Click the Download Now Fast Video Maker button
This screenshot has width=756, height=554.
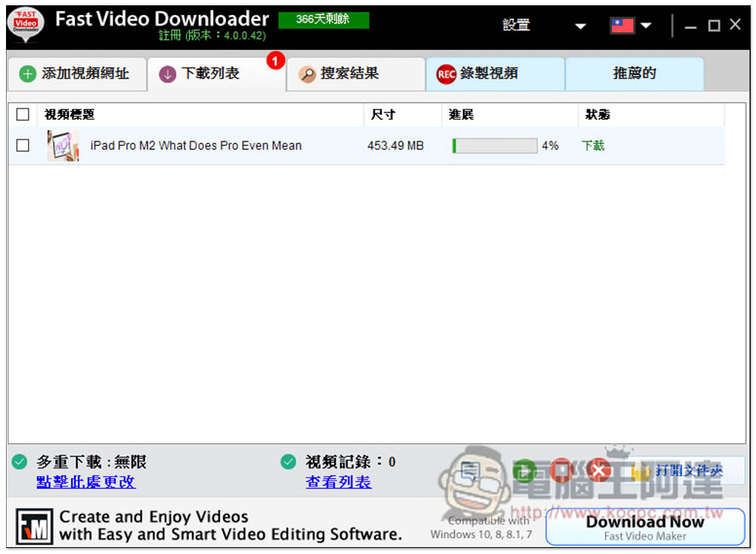[645, 527]
